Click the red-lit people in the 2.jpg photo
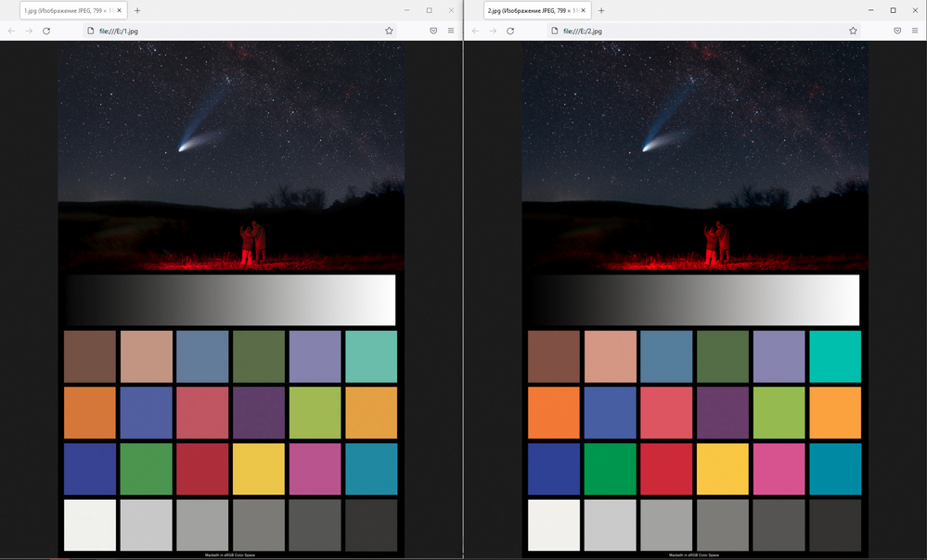927x560 pixels. [x=716, y=243]
